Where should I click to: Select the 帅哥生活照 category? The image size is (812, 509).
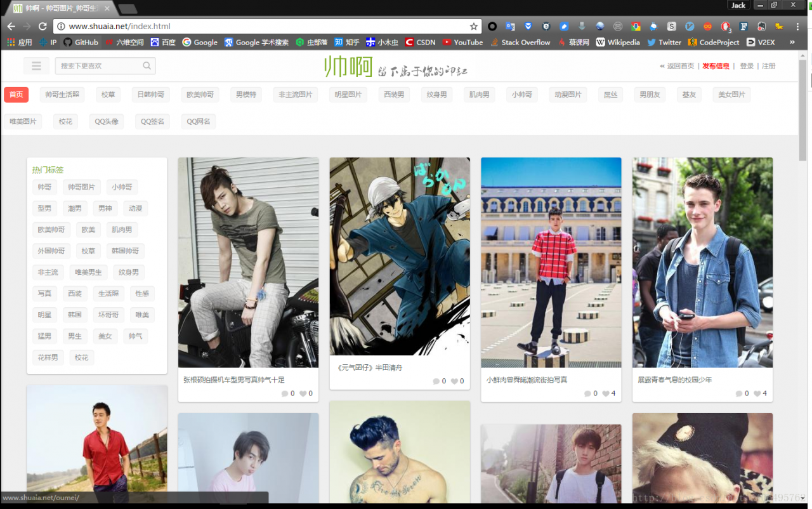pos(62,95)
